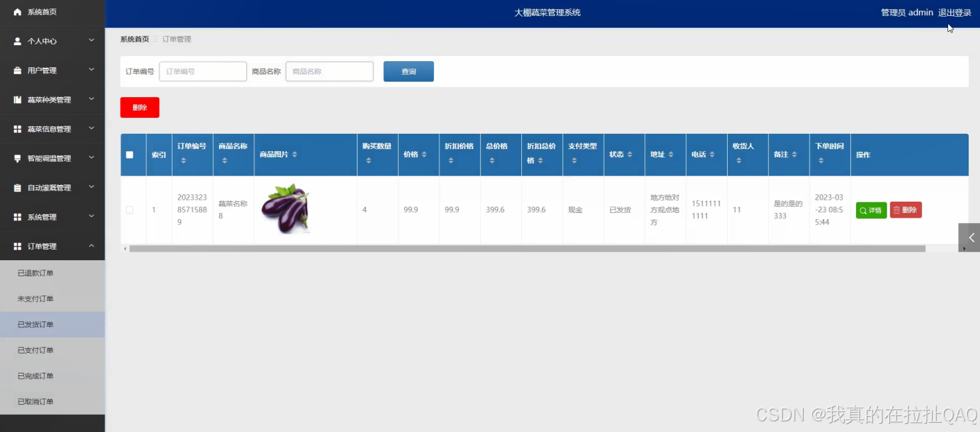This screenshot has width=980, height=432.
Task: Click the 是的是的333 remark cell
Action: [788, 210]
